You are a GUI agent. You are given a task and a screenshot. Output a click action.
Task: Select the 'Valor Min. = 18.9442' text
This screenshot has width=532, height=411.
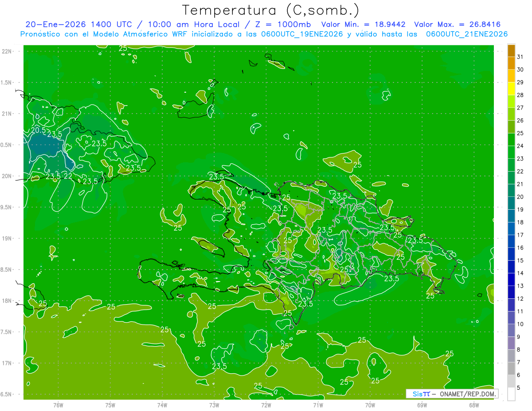click(363, 24)
